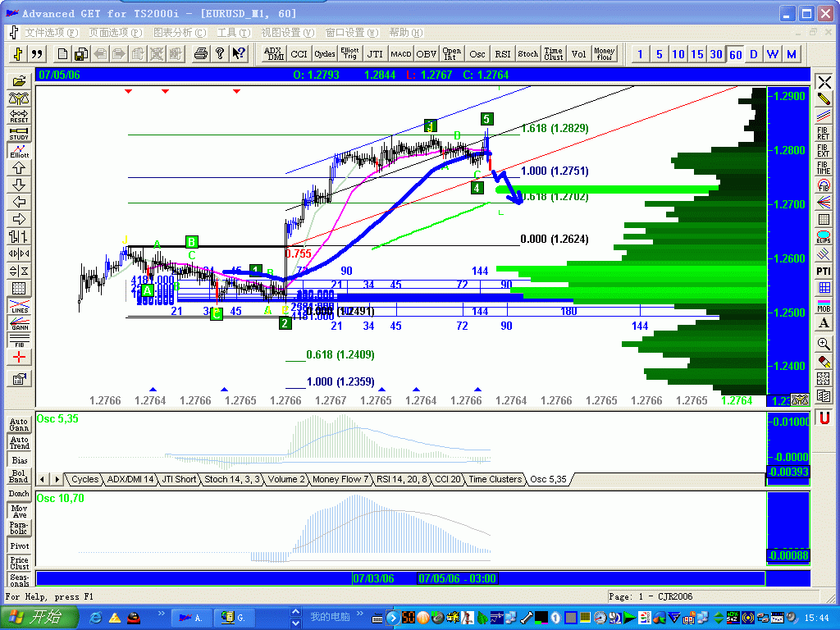This screenshot has height=630, width=840.
Task: Click the balance scales icon
Action: [x=20, y=99]
